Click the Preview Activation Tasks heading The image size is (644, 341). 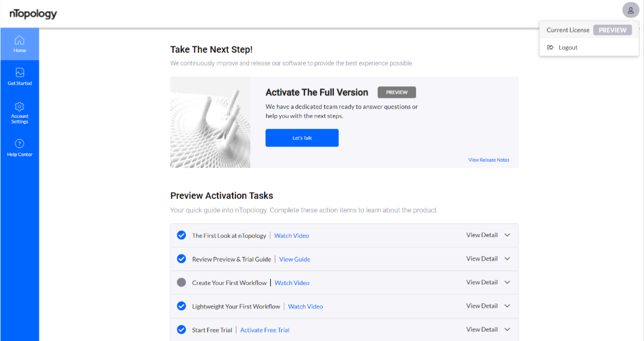(x=222, y=195)
